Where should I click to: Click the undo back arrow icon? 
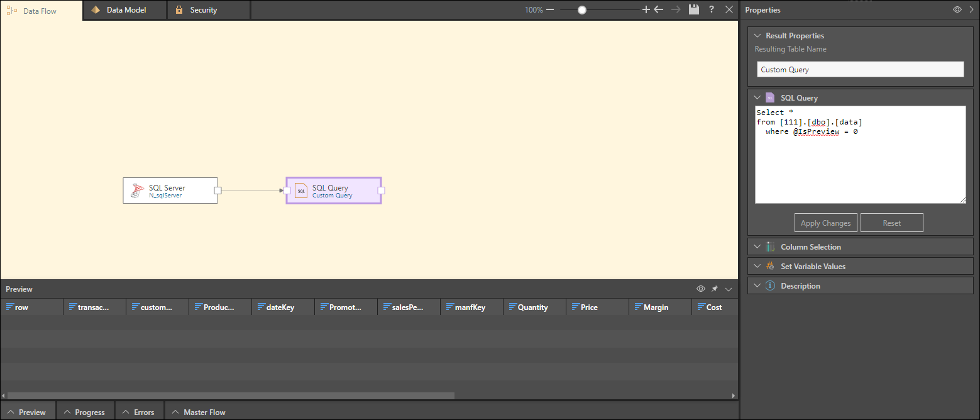tap(659, 9)
